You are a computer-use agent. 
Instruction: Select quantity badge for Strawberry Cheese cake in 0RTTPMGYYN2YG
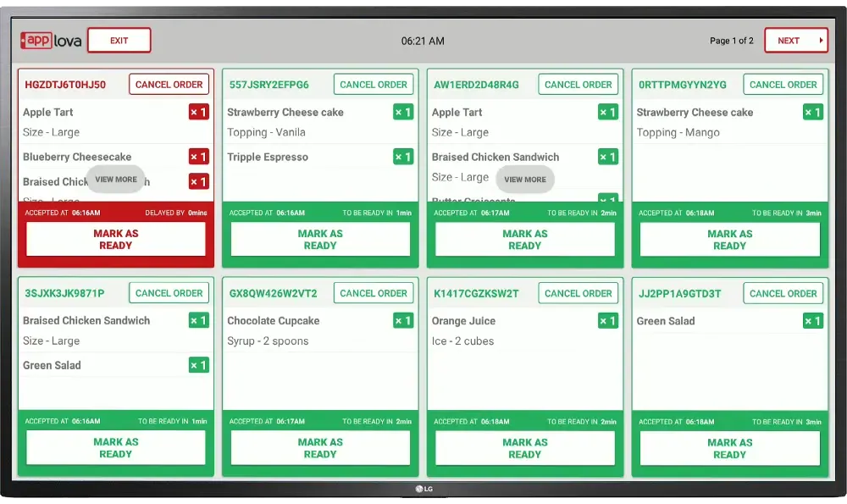pyautogui.click(x=812, y=112)
